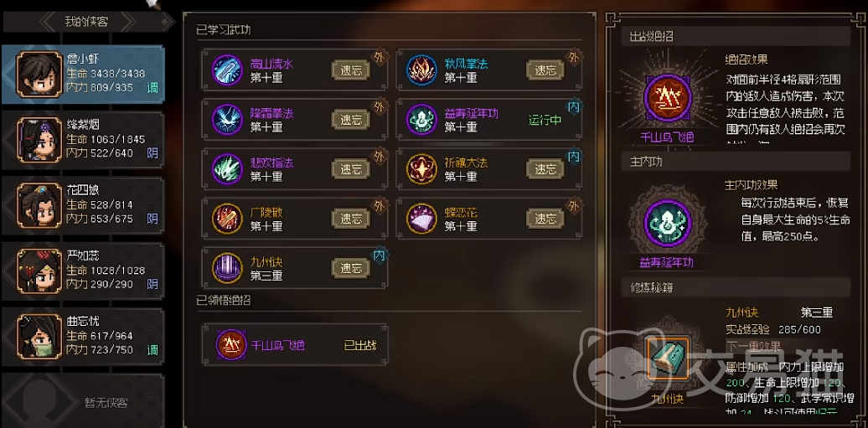Select the 降霜拳法 lightning skill icon
Image resolution: width=868 pixels, height=428 pixels.
point(227,119)
